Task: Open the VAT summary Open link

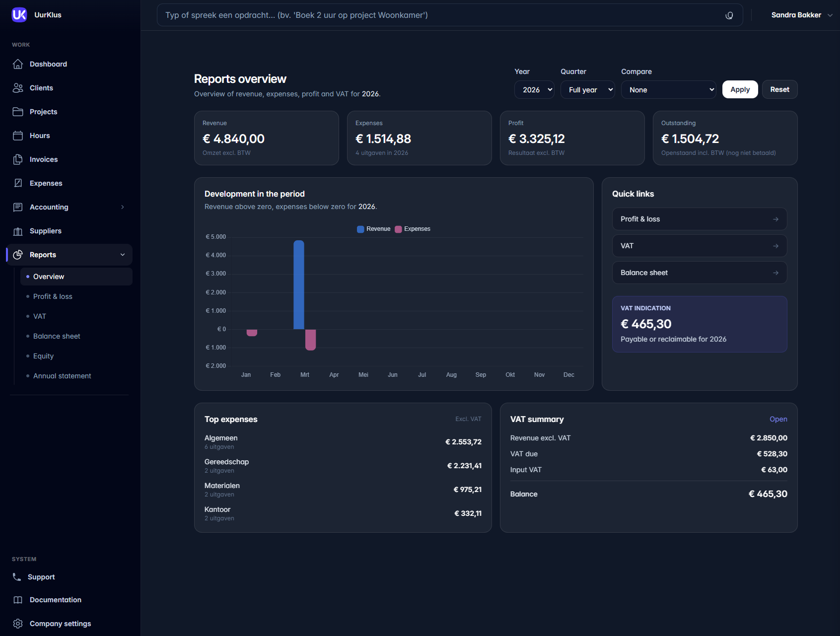Action: point(778,419)
